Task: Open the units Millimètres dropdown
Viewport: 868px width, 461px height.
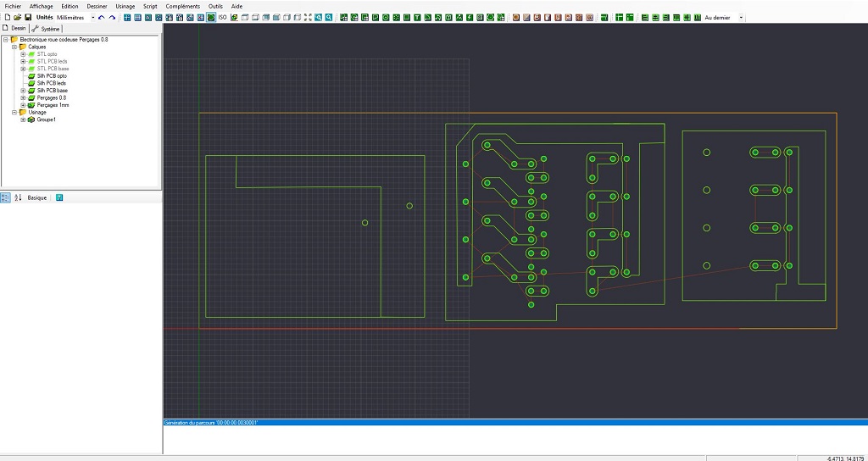Action: (x=92, y=17)
